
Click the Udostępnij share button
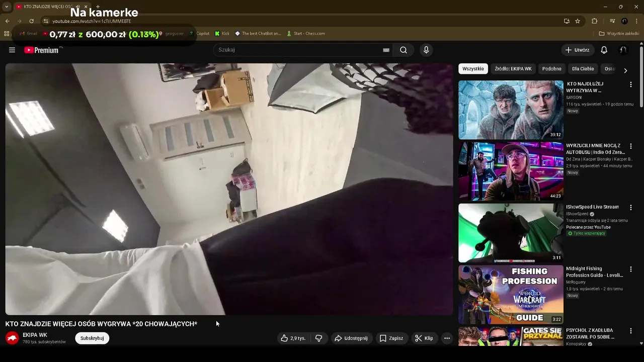[x=351, y=338]
